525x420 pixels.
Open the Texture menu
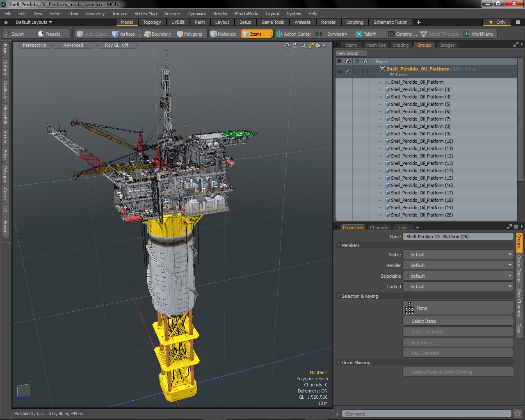119,14
